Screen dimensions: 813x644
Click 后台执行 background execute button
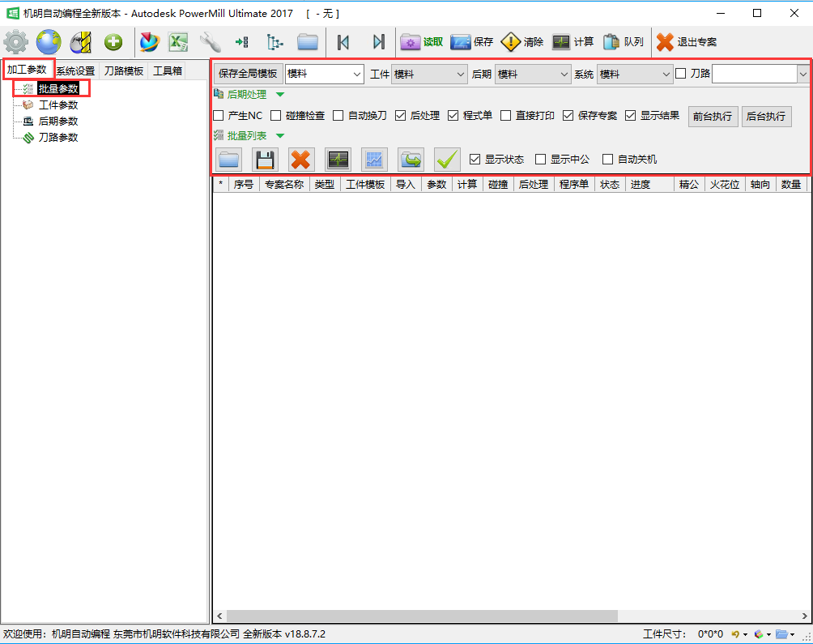pyautogui.click(x=766, y=116)
